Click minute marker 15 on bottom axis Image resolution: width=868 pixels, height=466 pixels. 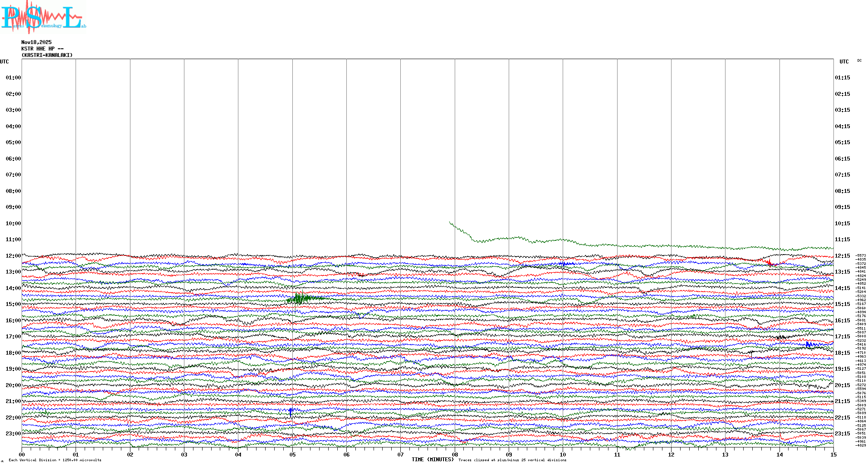point(833,454)
